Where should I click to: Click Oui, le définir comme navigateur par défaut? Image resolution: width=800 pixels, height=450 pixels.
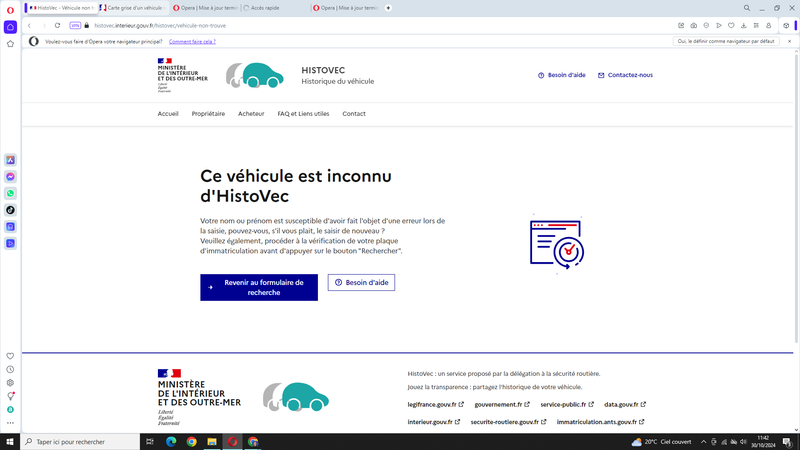[726, 41]
